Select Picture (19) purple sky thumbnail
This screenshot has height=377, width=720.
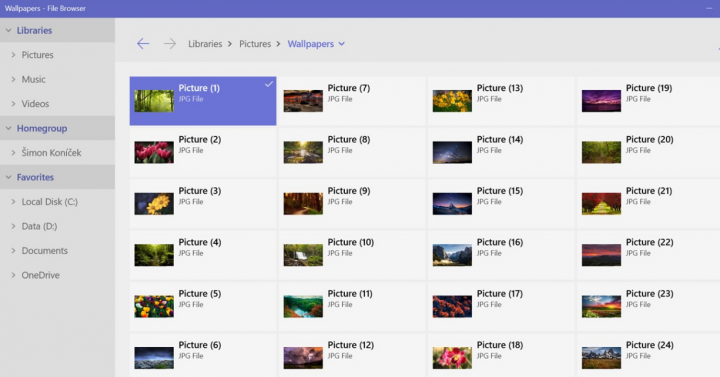pyautogui.click(x=602, y=101)
